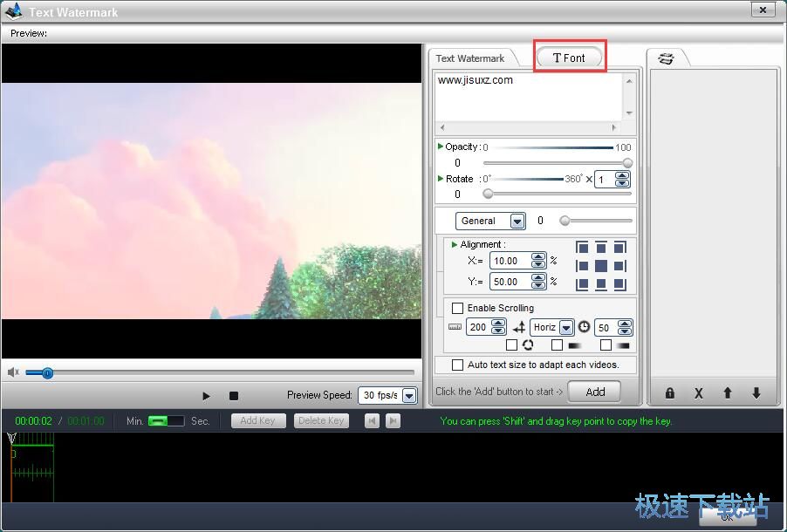Align watermark to bottom-center
This screenshot has width=787, height=532.
(601, 284)
